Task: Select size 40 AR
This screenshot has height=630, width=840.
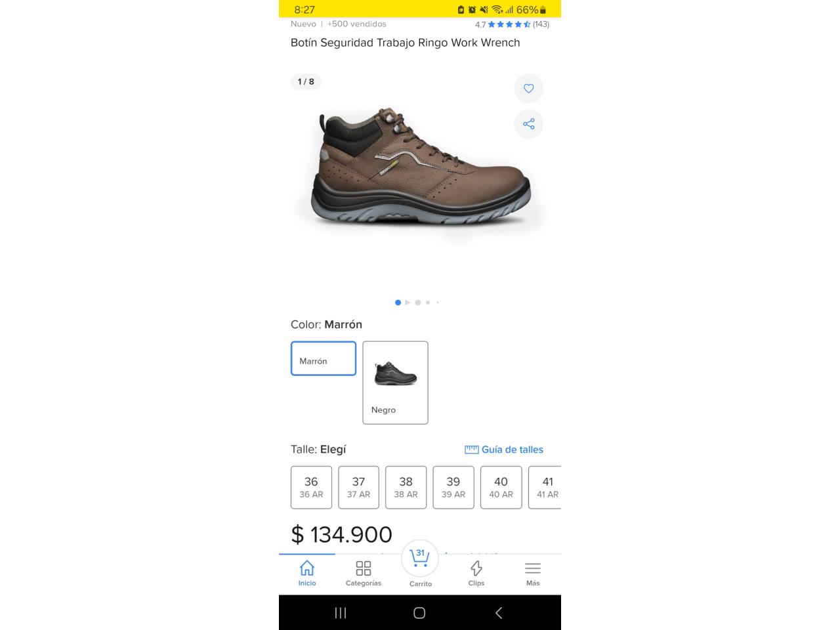Action: point(501,488)
